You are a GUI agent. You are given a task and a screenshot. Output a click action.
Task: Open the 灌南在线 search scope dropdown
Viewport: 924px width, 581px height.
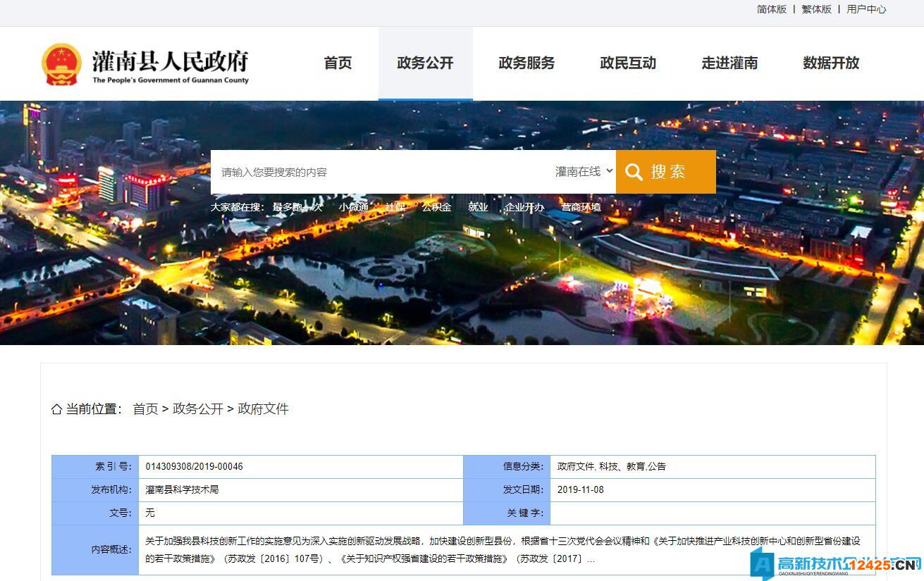(584, 171)
